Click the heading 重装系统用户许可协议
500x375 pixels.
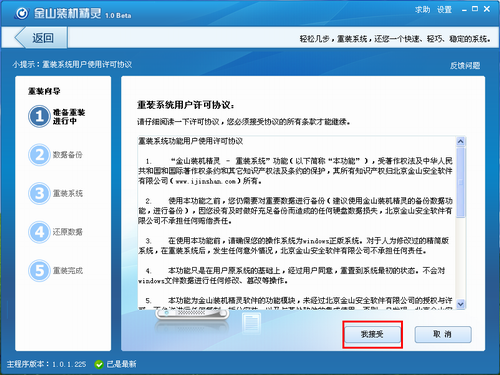click(185, 105)
